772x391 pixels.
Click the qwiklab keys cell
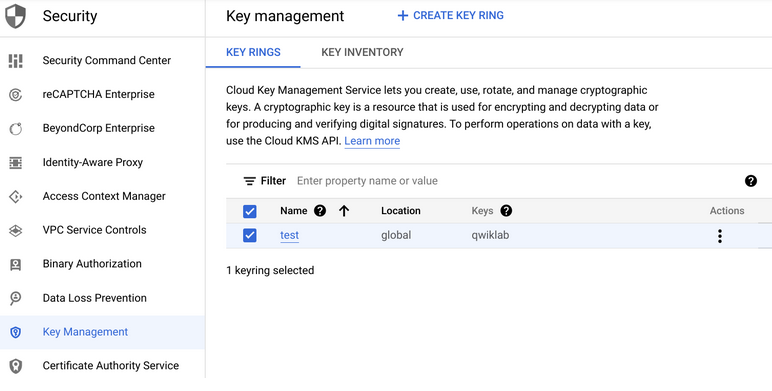(x=490, y=235)
